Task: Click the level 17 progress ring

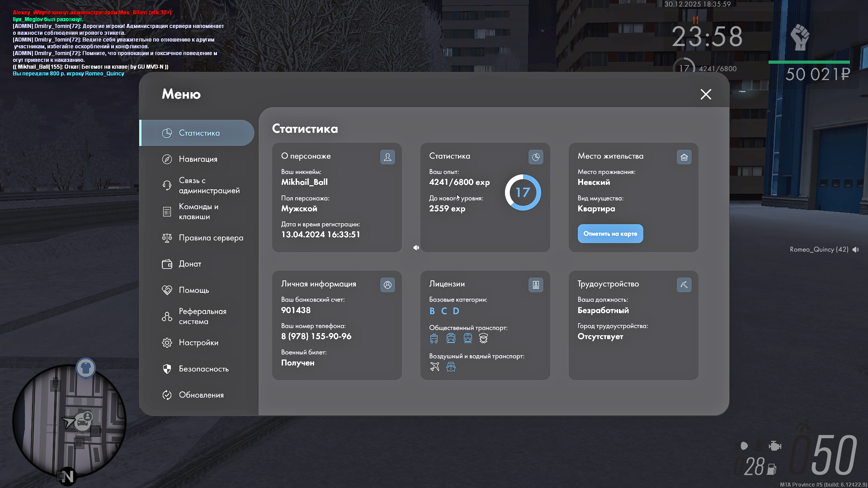Action: point(523,192)
